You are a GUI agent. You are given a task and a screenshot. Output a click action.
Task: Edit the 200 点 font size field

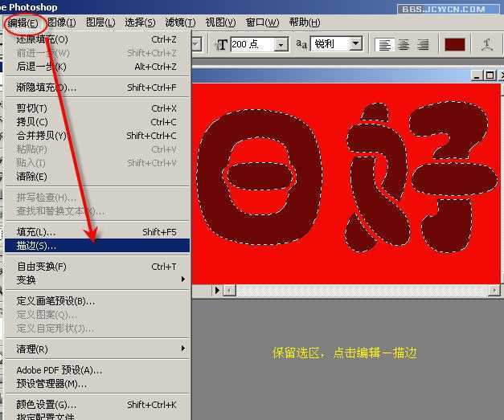pos(252,44)
